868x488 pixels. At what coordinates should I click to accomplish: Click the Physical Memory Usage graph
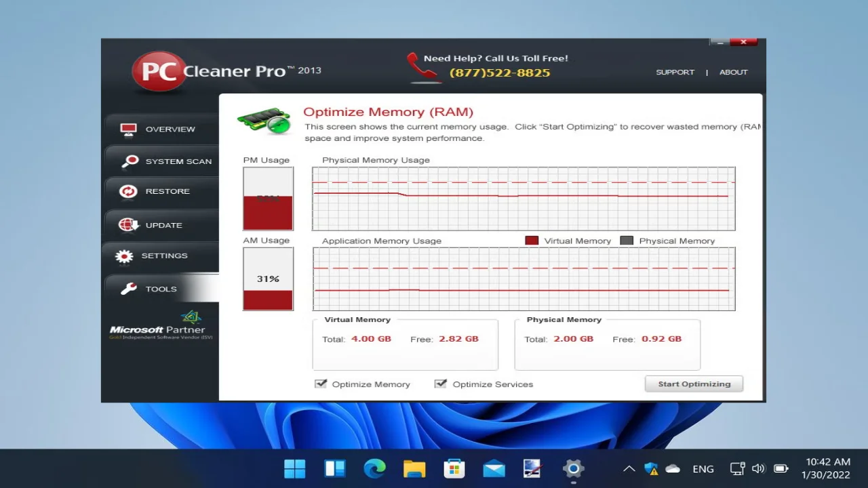click(x=524, y=199)
